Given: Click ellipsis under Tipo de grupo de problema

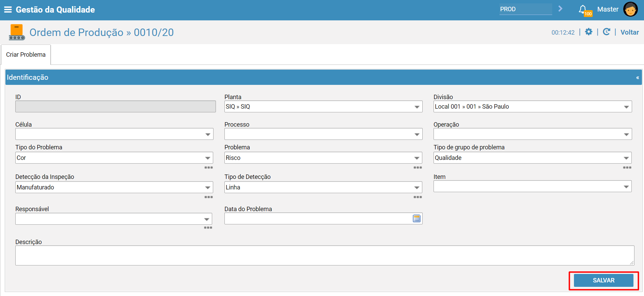Looking at the screenshot, I should point(627,168).
